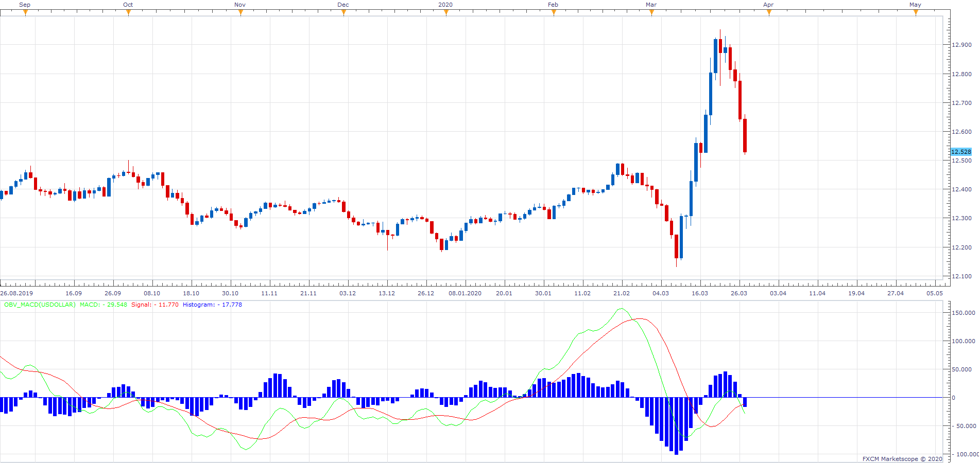This screenshot has width=980, height=463.
Task: Click the Mar month marker triangle
Action: click(x=651, y=12)
